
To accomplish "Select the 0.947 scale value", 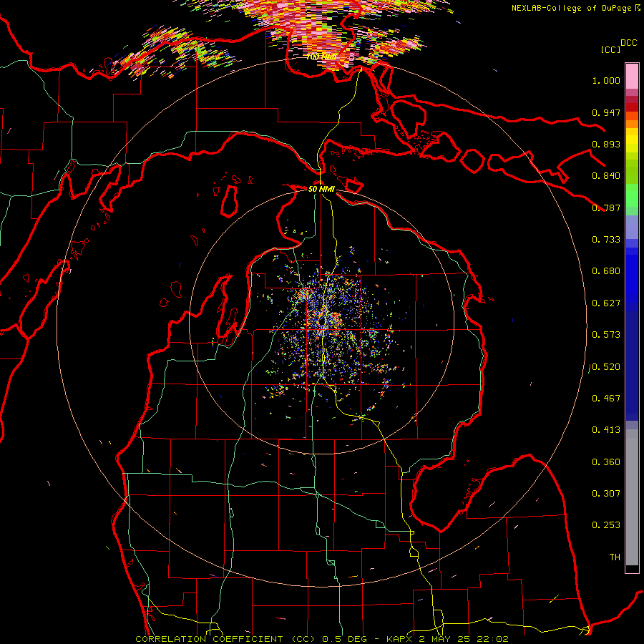I will click(606, 112).
